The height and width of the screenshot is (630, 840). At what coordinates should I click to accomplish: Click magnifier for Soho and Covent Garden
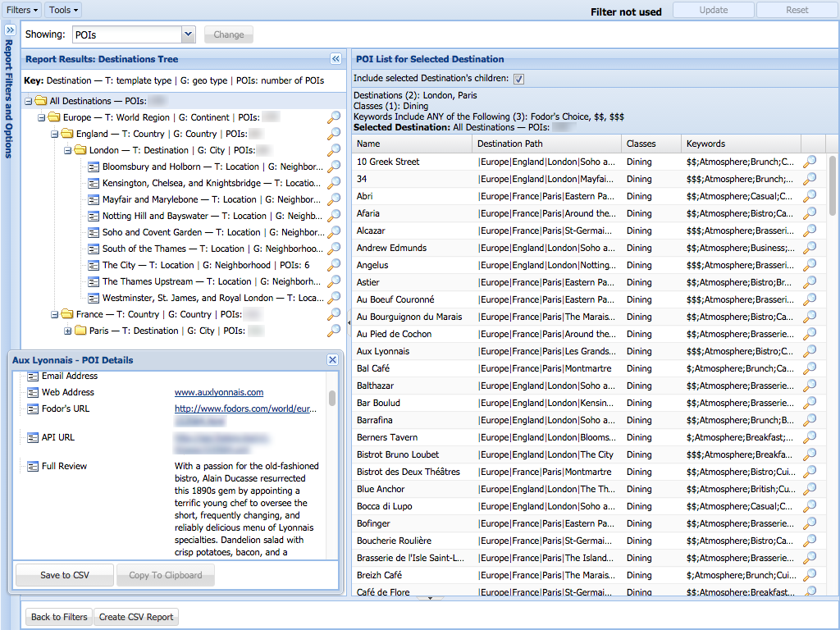334,232
